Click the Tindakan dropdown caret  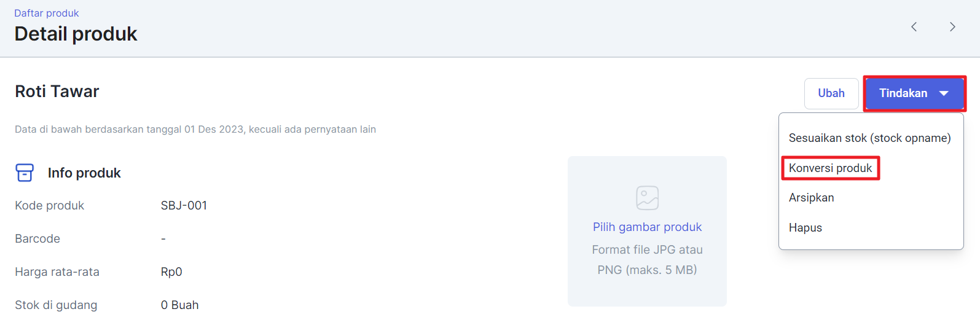(x=944, y=93)
